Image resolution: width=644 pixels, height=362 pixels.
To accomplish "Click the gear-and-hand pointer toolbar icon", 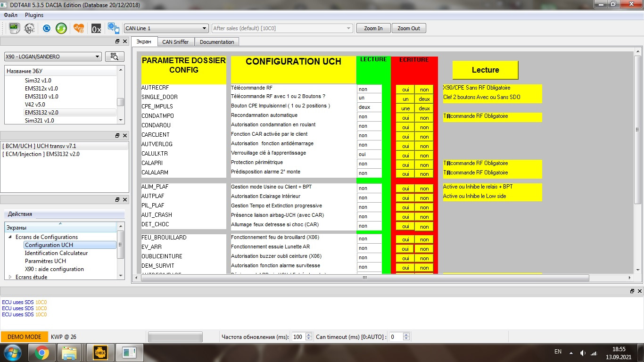I will click(x=113, y=28).
